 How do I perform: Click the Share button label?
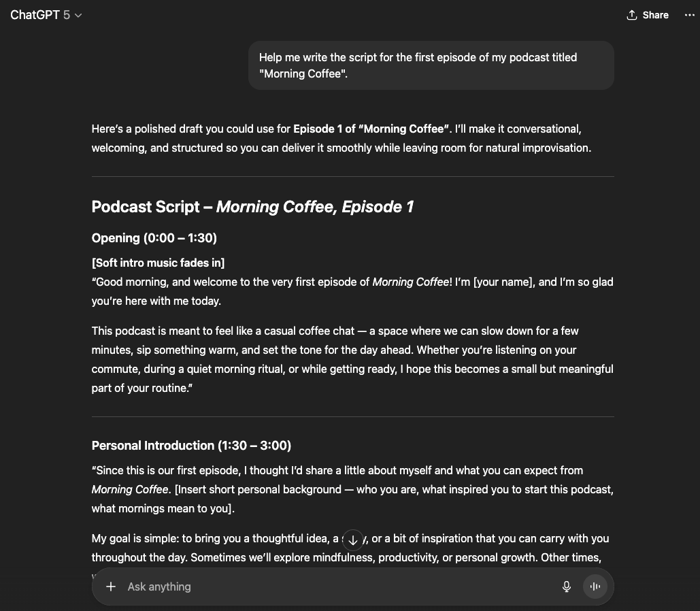pyautogui.click(x=655, y=15)
